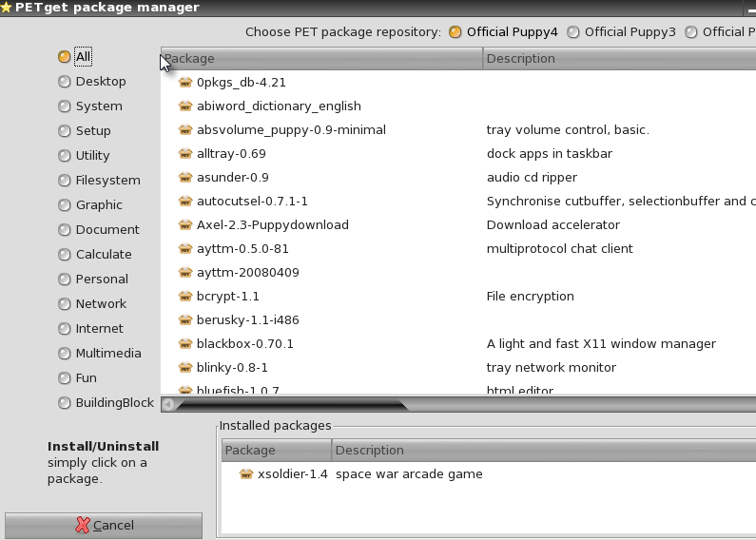756x540 pixels.
Task: Click the 0pkgs_db-4.21 package icon
Action: [x=185, y=83]
